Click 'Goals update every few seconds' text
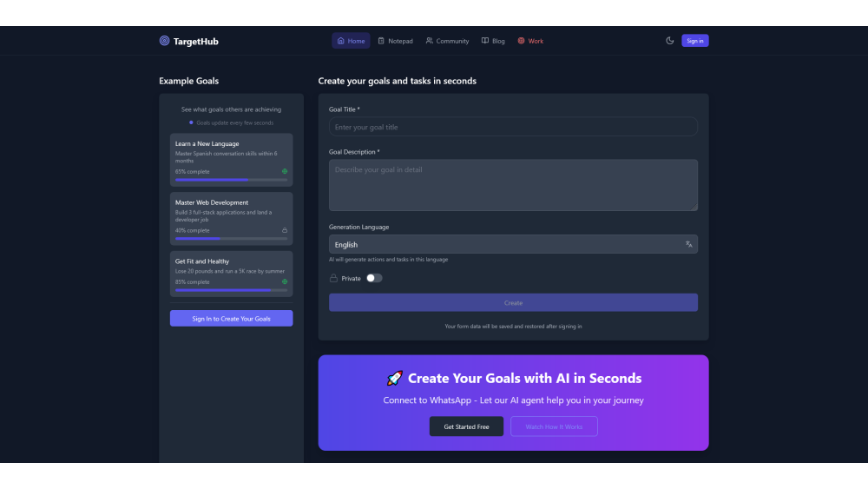Viewport: 868px width, 489px height. (x=234, y=123)
